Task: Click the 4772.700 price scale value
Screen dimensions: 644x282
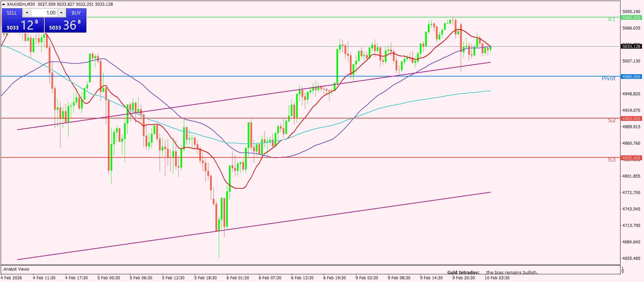Action: click(x=631, y=192)
